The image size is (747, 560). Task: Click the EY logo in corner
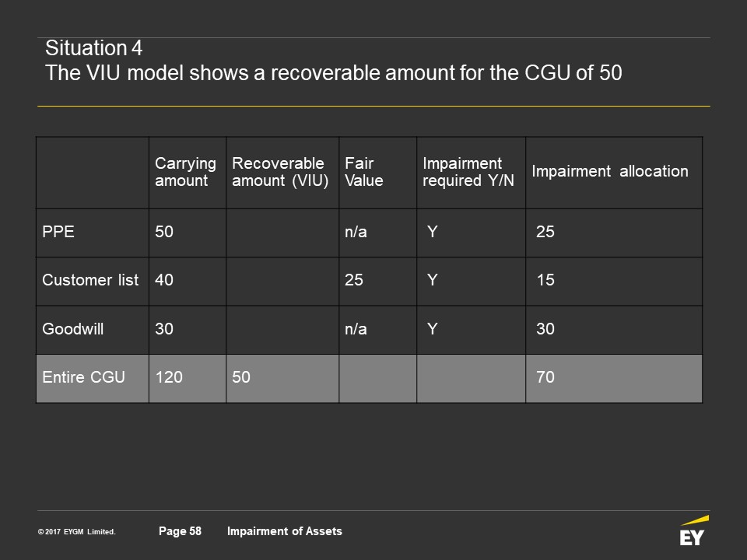[x=694, y=530]
